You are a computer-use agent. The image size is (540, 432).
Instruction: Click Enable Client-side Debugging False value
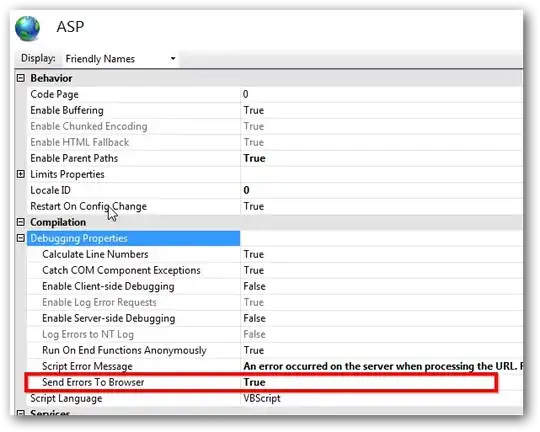coord(255,286)
